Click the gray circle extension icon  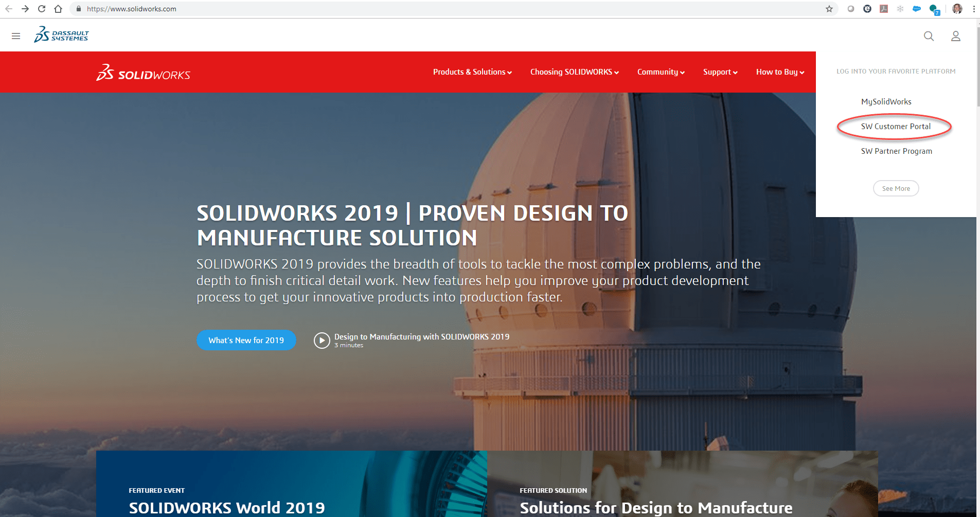(x=851, y=9)
